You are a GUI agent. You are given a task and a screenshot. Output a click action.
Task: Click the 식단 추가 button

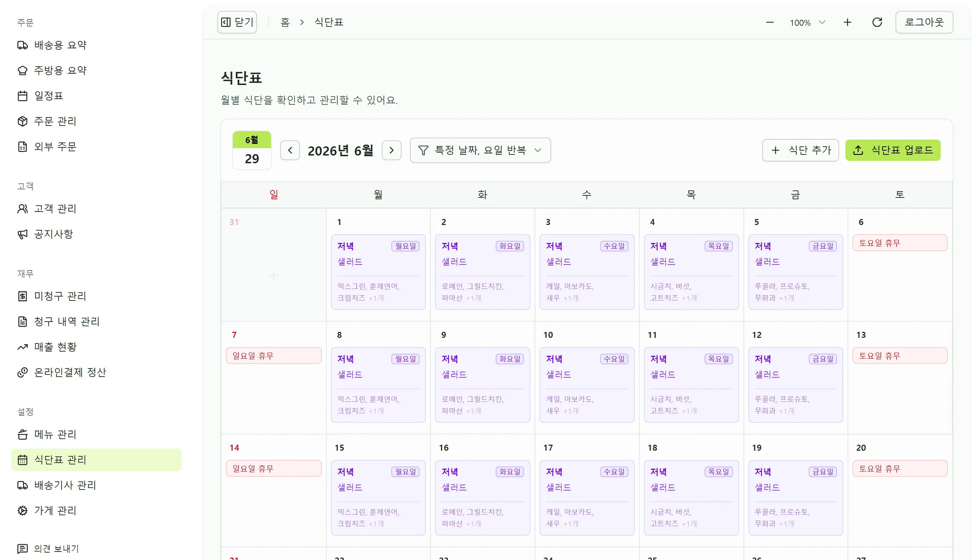click(x=800, y=150)
